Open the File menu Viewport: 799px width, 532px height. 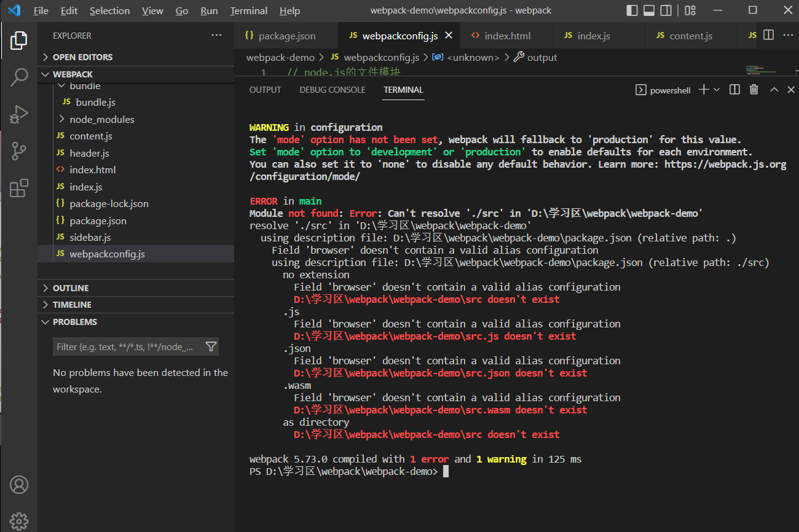click(41, 11)
